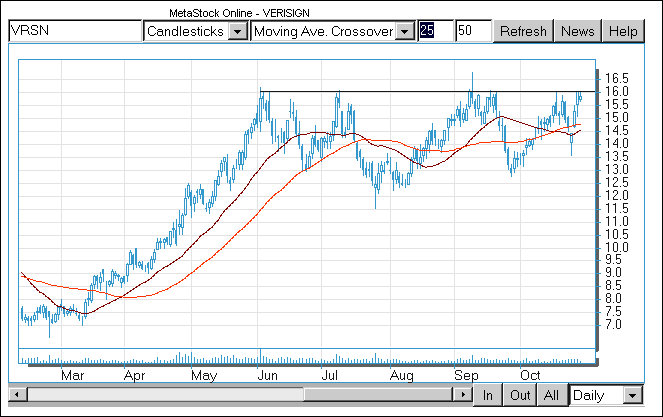The width and height of the screenshot is (663, 417).
Task: Open the Daily periodicity dropdown
Action: (x=606, y=395)
